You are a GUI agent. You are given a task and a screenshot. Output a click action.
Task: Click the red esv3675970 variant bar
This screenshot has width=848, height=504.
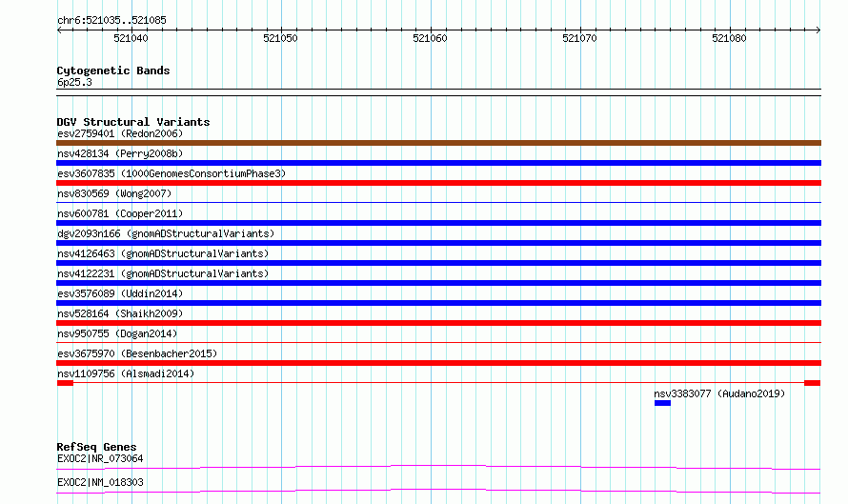[x=438, y=363]
